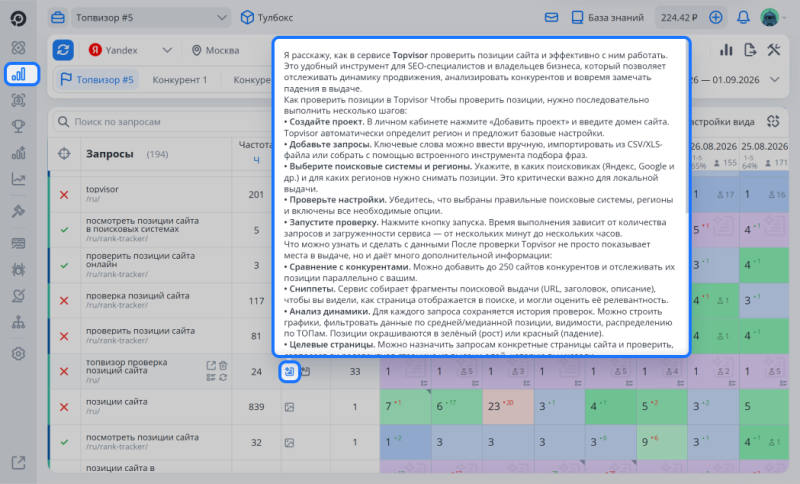The width and height of the screenshot is (800, 484).
Task: Click the 25.08.2026 date column header
Action: pyautogui.click(x=764, y=146)
